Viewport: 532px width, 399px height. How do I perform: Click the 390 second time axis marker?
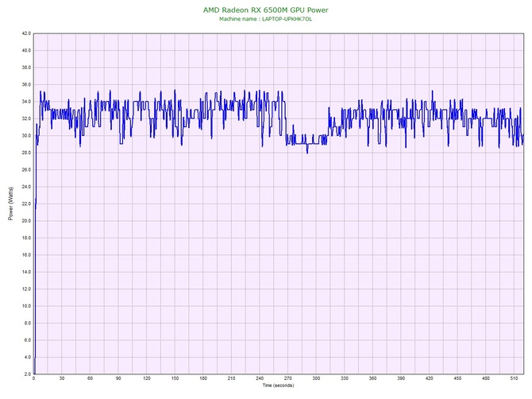click(x=401, y=379)
